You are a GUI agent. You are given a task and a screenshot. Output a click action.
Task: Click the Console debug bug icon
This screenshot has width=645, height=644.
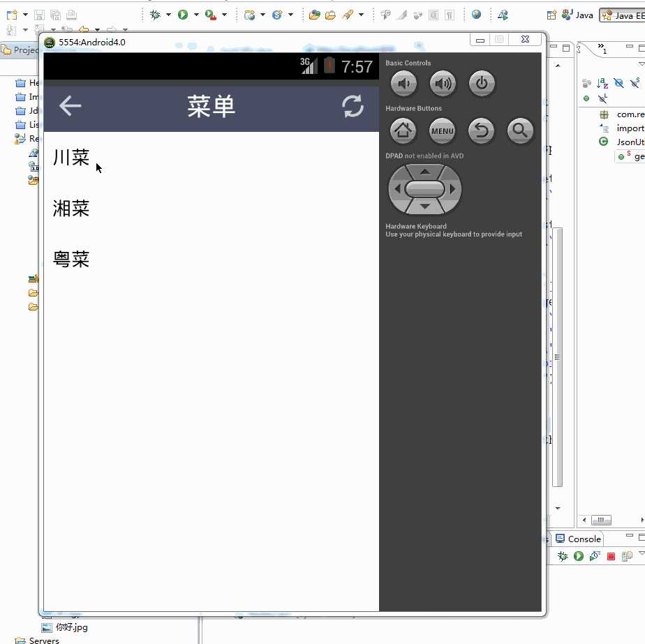pyautogui.click(x=563, y=556)
